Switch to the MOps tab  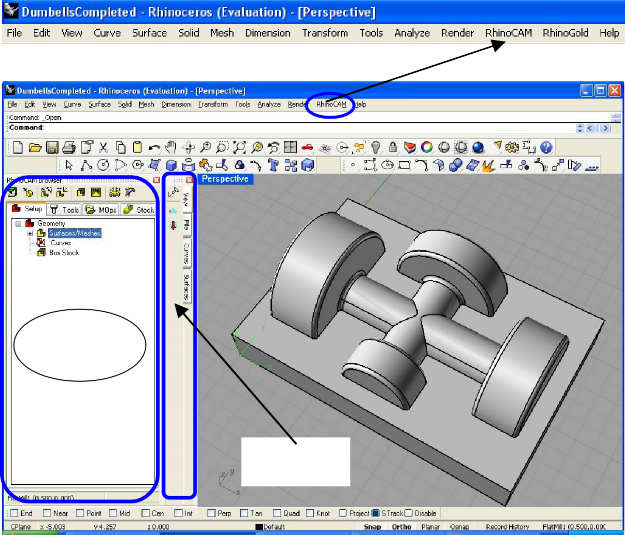coord(101,210)
